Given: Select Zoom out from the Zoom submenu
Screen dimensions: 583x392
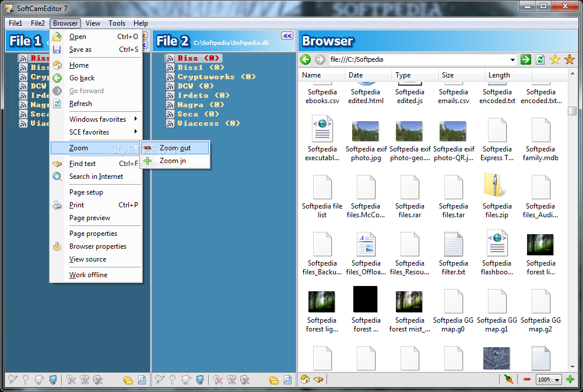Looking at the screenshot, I should 175,148.
